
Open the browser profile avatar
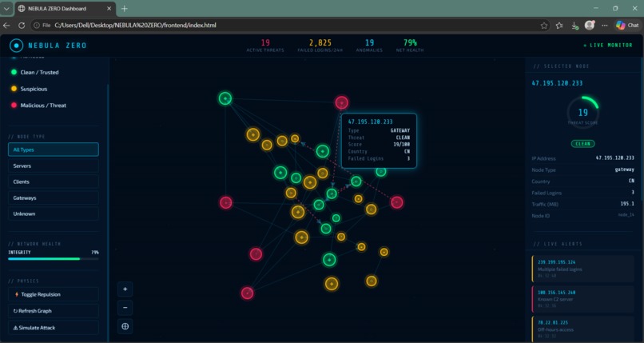(590, 26)
